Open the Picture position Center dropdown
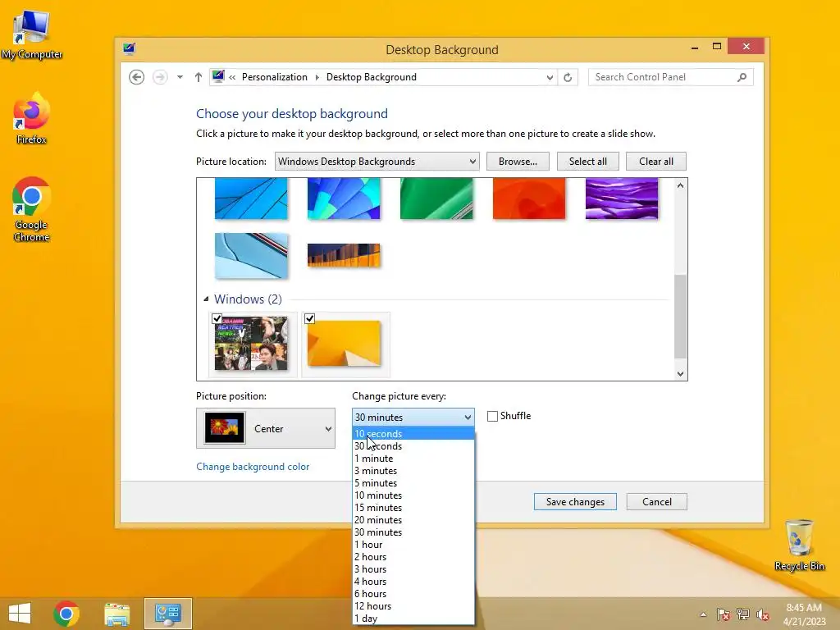840x630 pixels. 266,428
